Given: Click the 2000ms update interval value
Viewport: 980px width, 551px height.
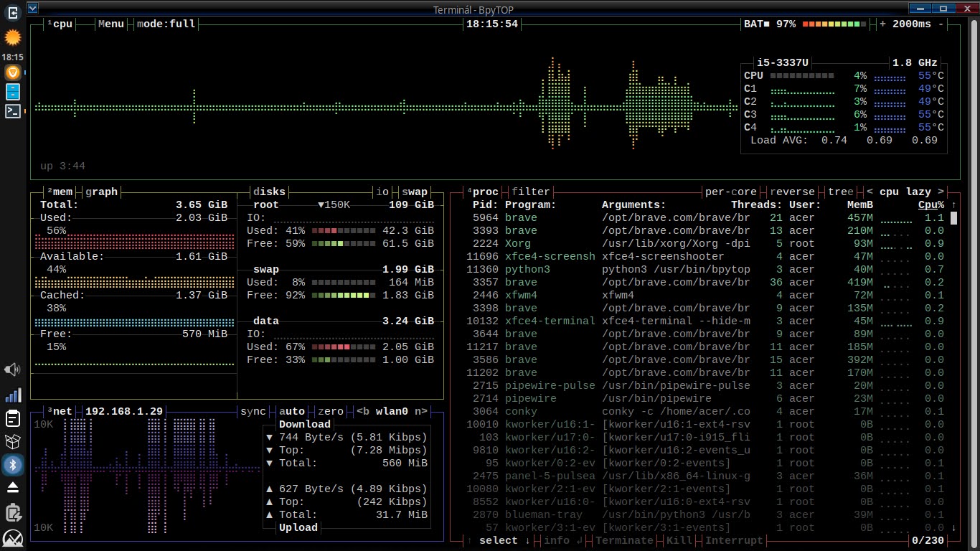Looking at the screenshot, I should [x=912, y=24].
